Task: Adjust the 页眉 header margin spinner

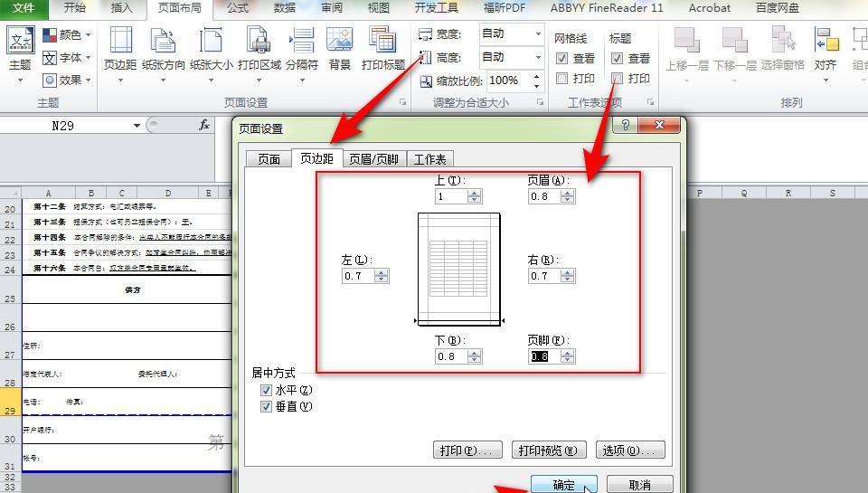Action: (x=568, y=196)
